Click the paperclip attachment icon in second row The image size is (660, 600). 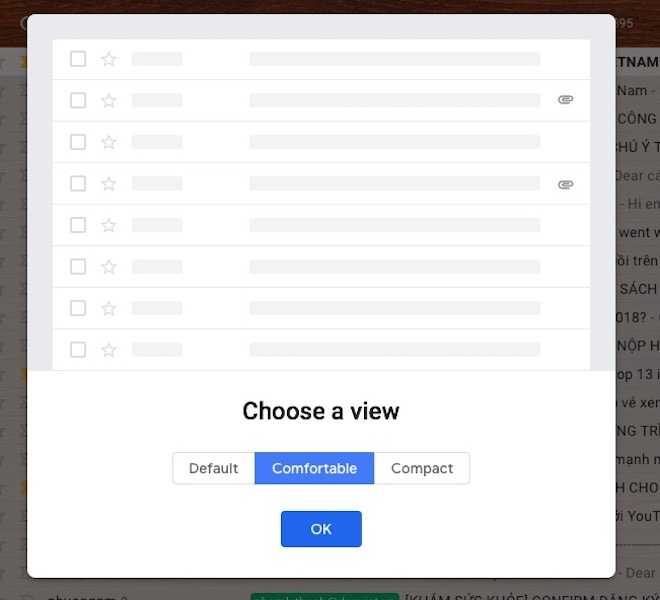click(565, 99)
